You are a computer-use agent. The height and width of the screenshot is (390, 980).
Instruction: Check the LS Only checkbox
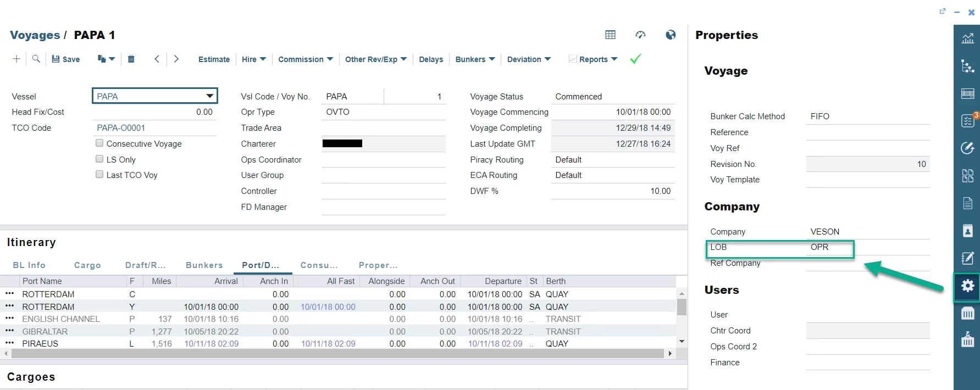pos(99,159)
